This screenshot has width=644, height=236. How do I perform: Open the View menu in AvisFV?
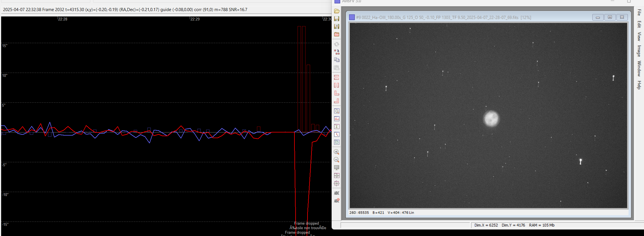point(639,37)
